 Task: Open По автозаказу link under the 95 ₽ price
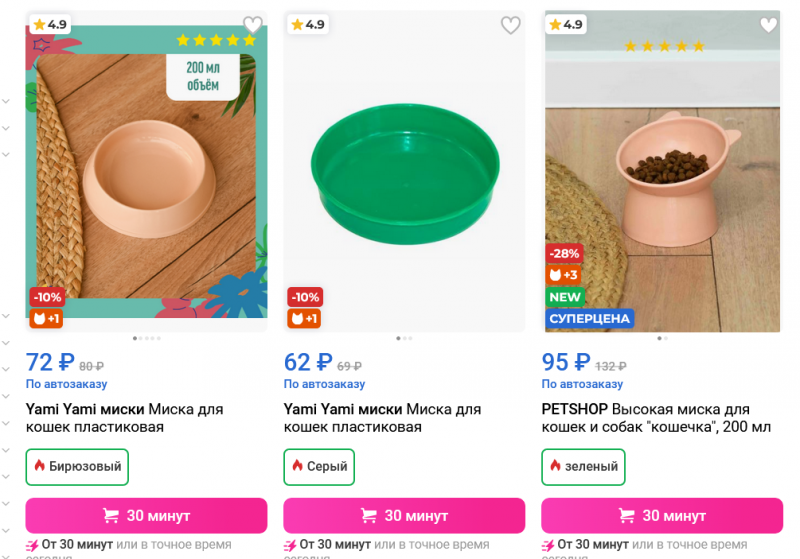pyautogui.click(x=582, y=384)
